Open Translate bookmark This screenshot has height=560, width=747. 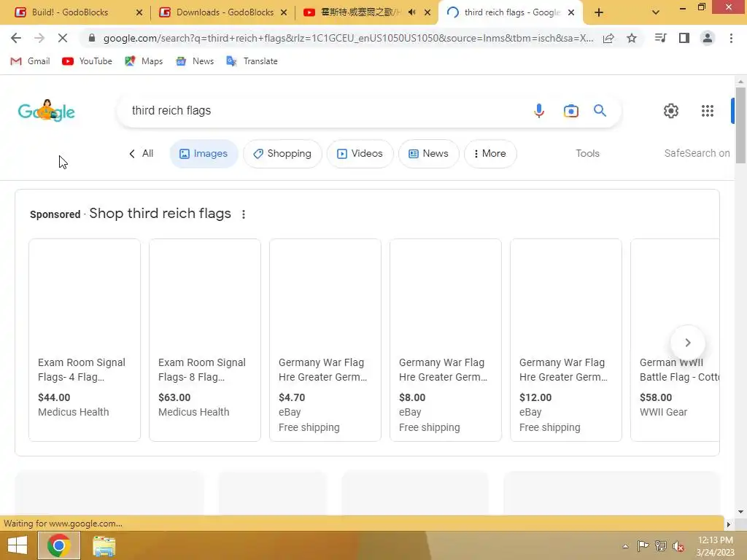coord(252,61)
